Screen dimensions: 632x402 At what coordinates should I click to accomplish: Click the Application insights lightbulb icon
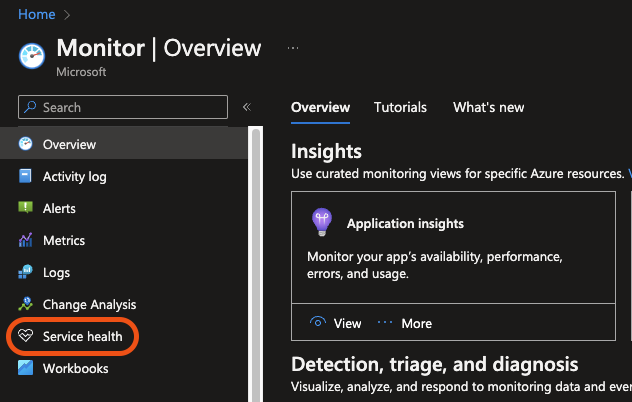tap(322, 222)
